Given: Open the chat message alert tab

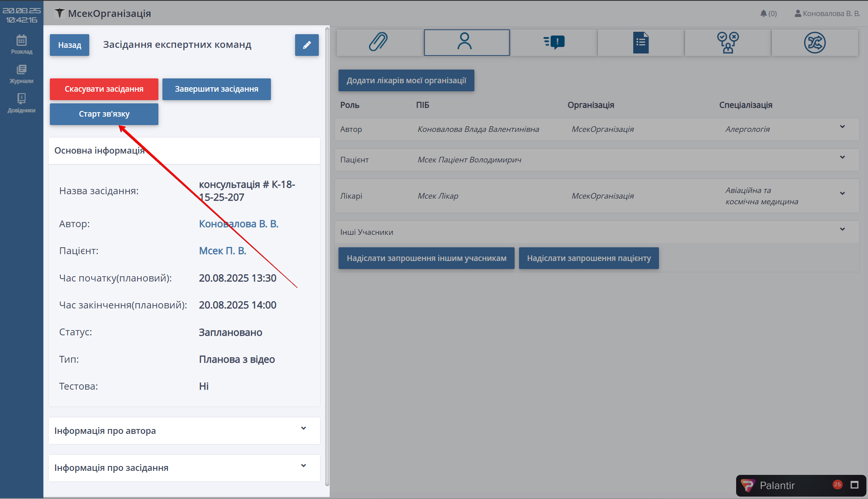Looking at the screenshot, I should [x=554, y=42].
